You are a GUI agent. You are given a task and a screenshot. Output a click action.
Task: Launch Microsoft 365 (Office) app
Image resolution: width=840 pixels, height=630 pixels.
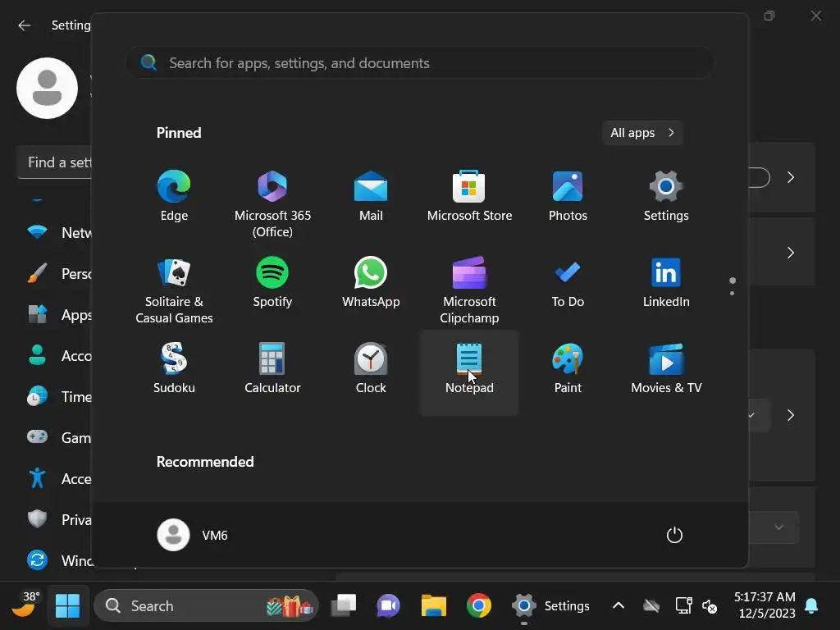[272, 204]
